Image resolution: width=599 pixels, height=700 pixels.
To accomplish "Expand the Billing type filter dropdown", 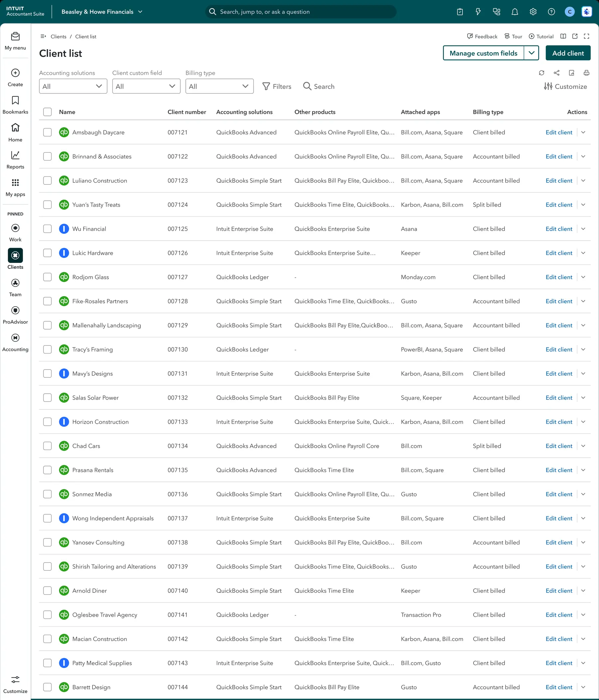I will point(219,86).
